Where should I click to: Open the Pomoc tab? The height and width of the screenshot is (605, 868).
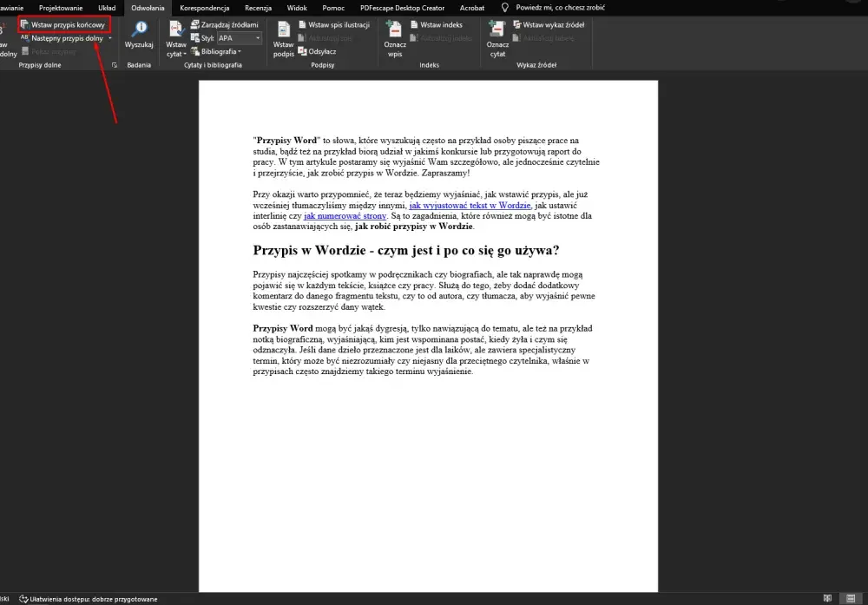(x=333, y=8)
